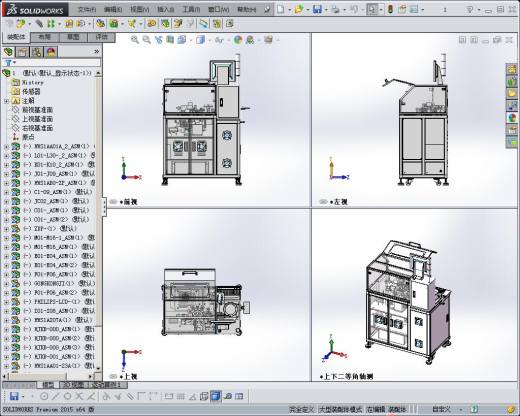Toggle the highlighted four-view icon in bottom toolbar
The width and height of the screenshot is (520, 416).
pos(216,396)
